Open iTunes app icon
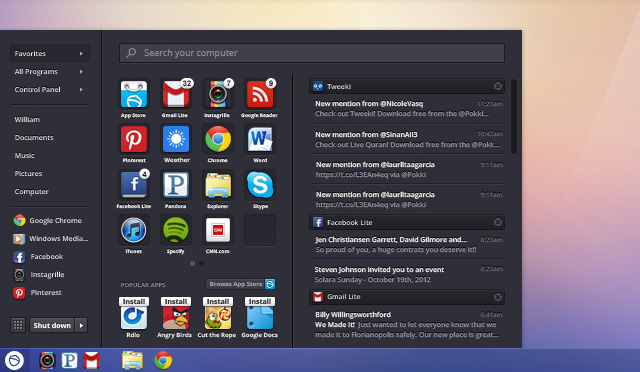 pyautogui.click(x=134, y=230)
